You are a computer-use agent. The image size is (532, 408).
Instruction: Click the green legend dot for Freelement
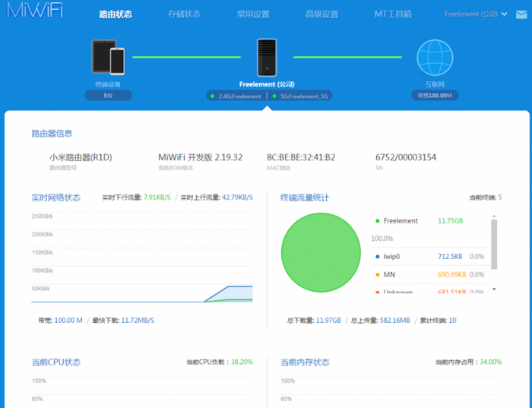pos(377,221)
